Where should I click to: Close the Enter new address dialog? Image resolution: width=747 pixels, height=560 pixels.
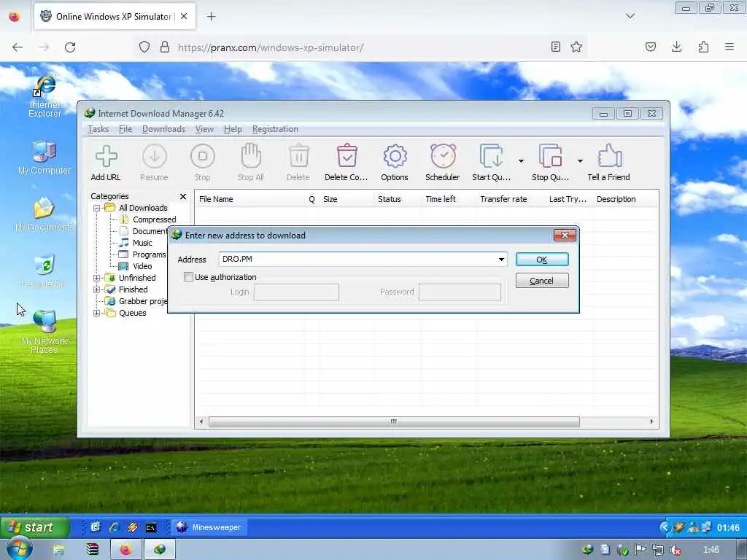coord(565,236)
